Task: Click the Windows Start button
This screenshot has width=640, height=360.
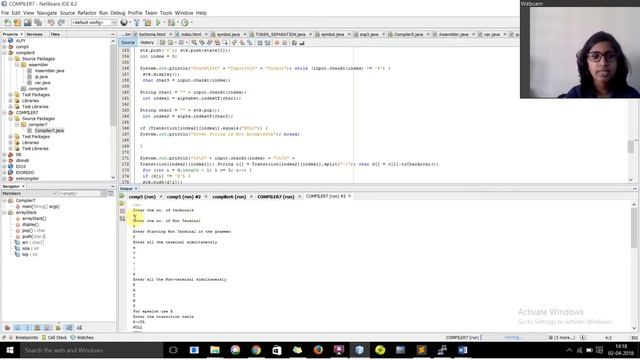Action: (10, 350)
